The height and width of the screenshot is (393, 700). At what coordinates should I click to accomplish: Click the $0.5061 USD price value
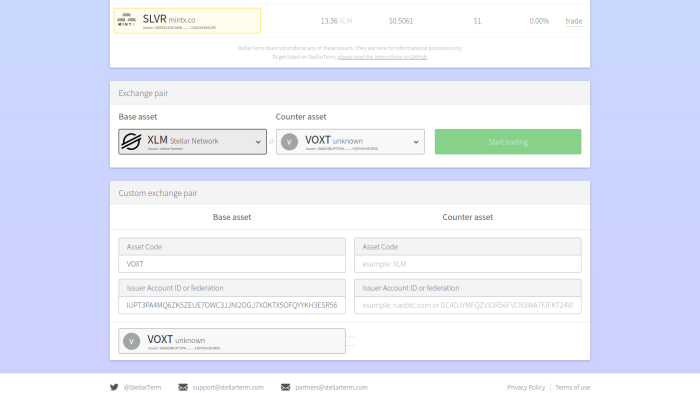click(x=401, y=21)
